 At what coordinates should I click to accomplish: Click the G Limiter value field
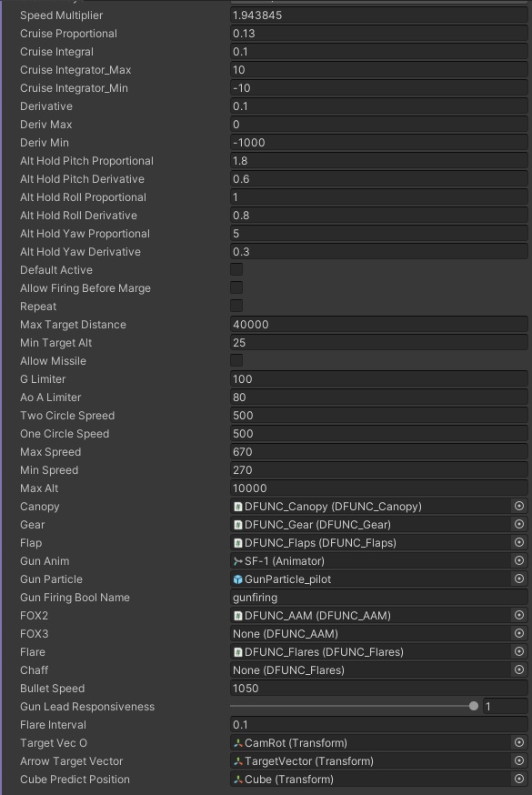tap(379, 379)
